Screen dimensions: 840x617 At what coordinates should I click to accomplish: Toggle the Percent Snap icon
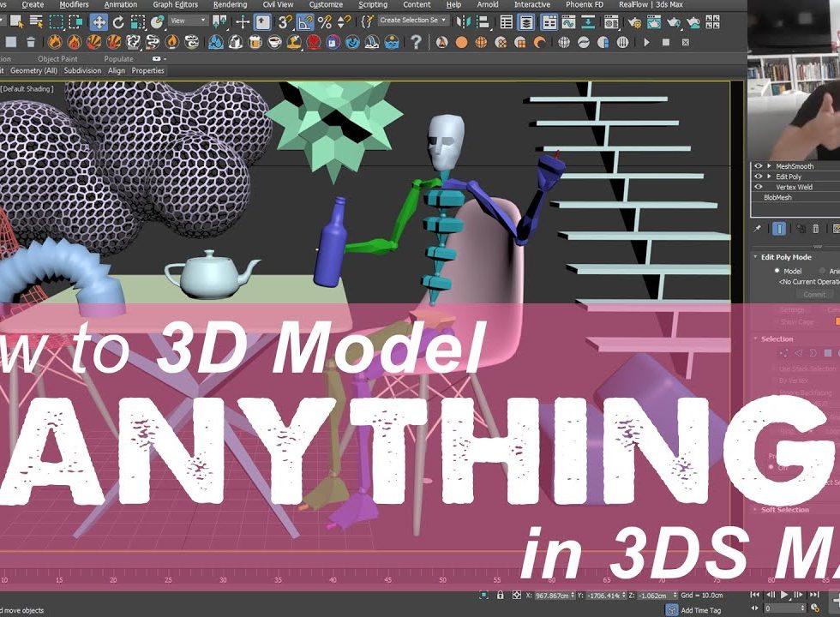click(x=325, y=22)
